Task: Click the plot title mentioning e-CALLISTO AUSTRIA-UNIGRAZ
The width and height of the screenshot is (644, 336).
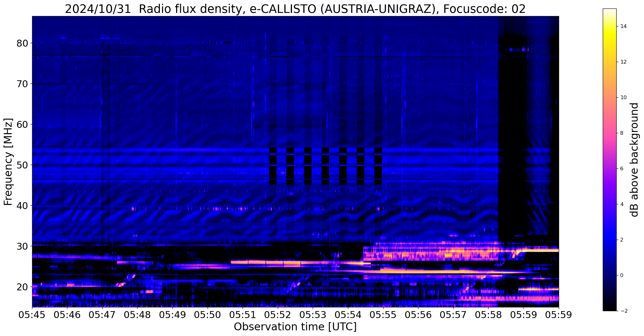Action: point(295,9)
